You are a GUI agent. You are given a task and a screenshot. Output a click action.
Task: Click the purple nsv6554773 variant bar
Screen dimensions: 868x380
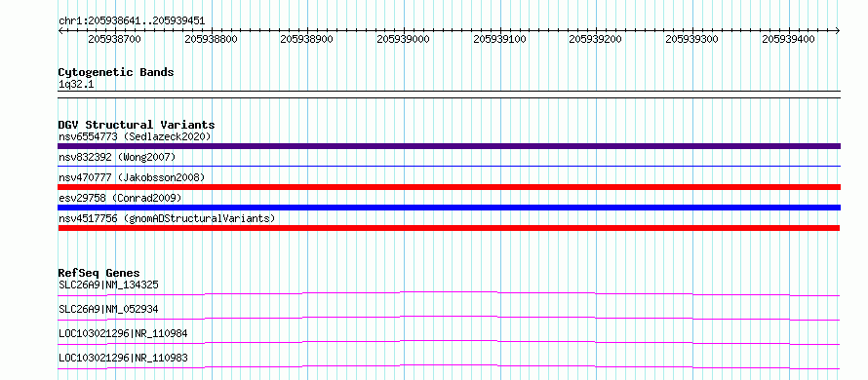[449, 146]
